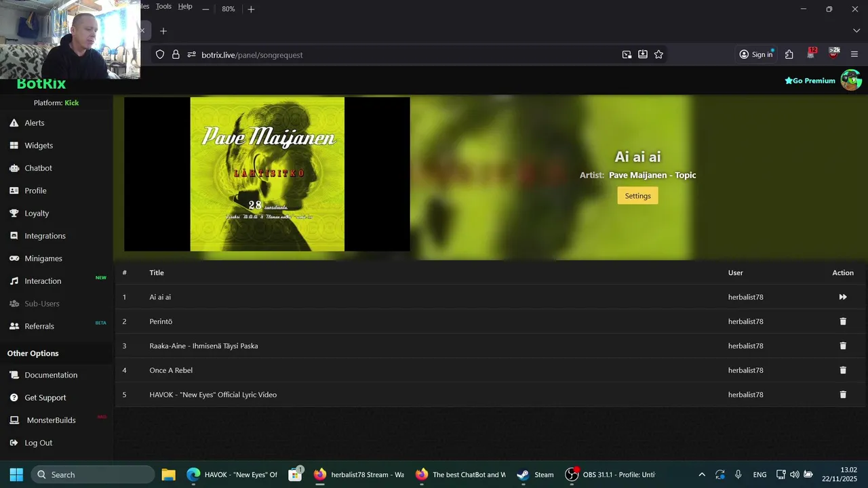The height and width of the screenshot is (488, 868).
Task: Click the shield tracking protection icon
Action: click(160, 54)
